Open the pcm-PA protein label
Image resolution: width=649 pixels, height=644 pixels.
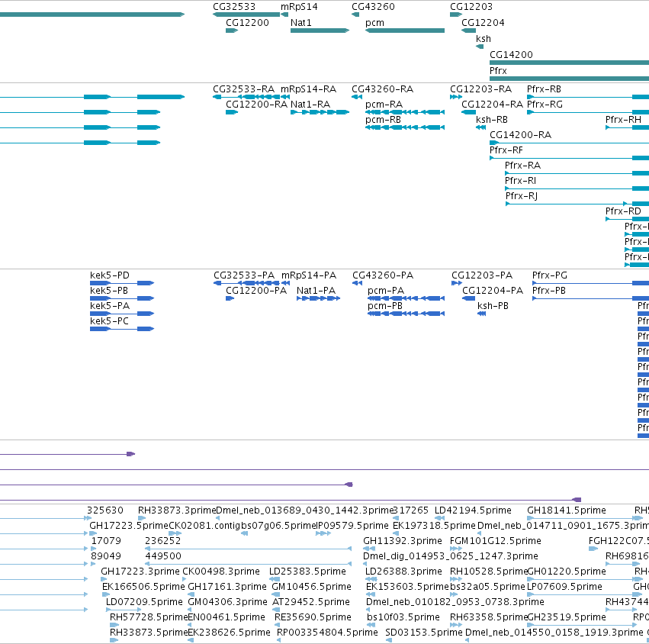(x=386, y=291)
